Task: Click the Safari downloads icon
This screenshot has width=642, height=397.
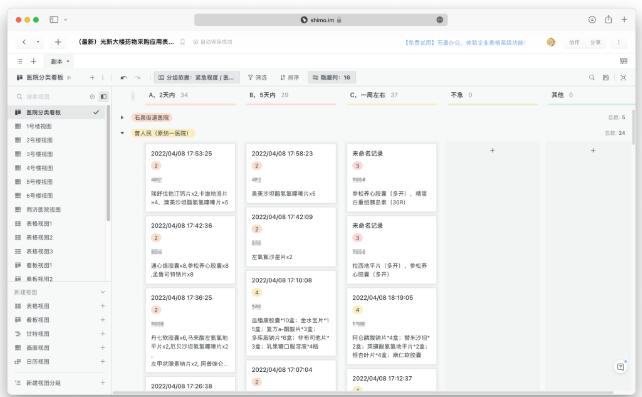Action: (592, 19)
